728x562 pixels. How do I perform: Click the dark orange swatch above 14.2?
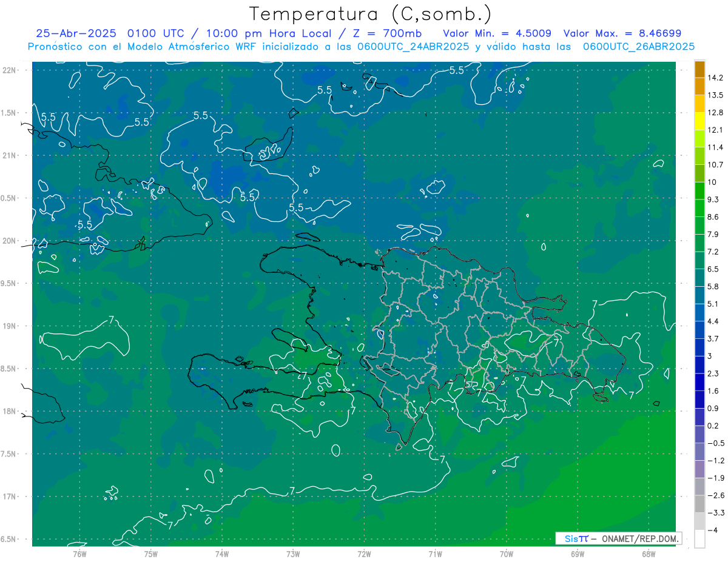pos(699,69)
